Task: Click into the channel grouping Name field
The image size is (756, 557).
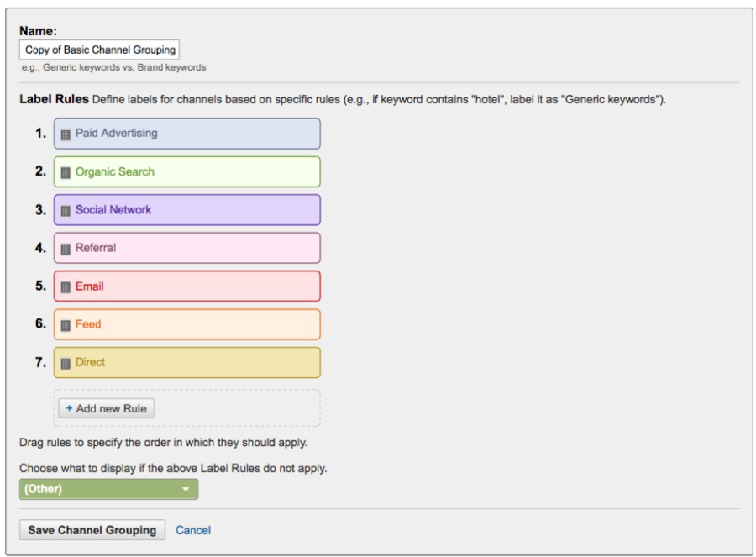Action: 99,50
